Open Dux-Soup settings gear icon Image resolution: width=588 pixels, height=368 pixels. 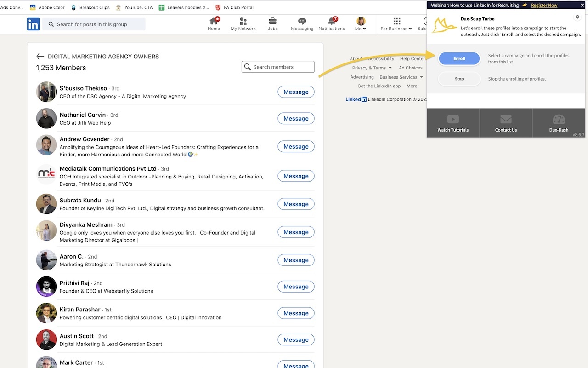point(577,17)
